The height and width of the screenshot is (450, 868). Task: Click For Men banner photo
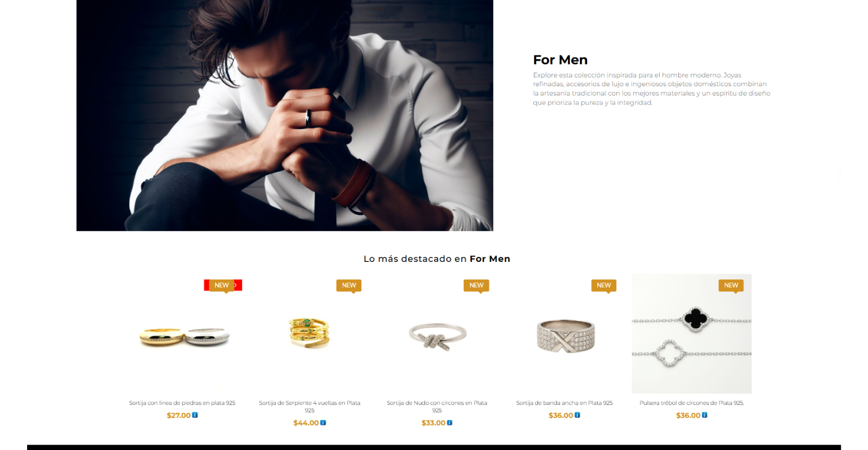pos(285,115)
